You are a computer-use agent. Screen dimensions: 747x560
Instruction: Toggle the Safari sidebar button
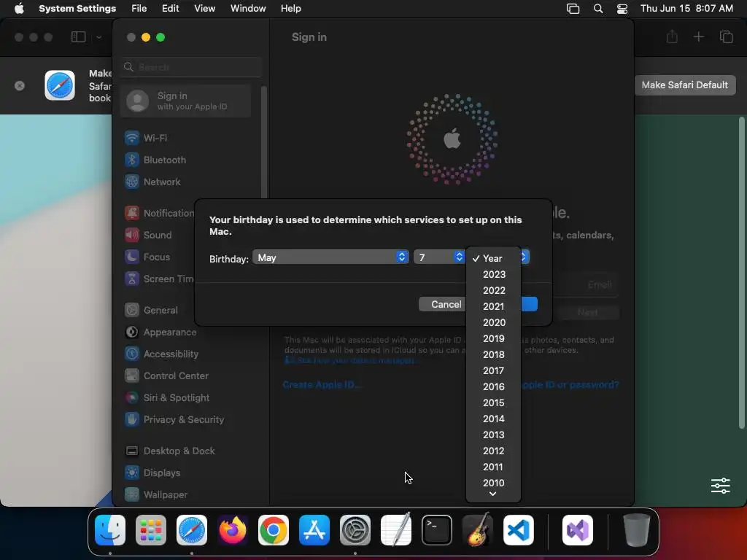(x=78, y=37)
